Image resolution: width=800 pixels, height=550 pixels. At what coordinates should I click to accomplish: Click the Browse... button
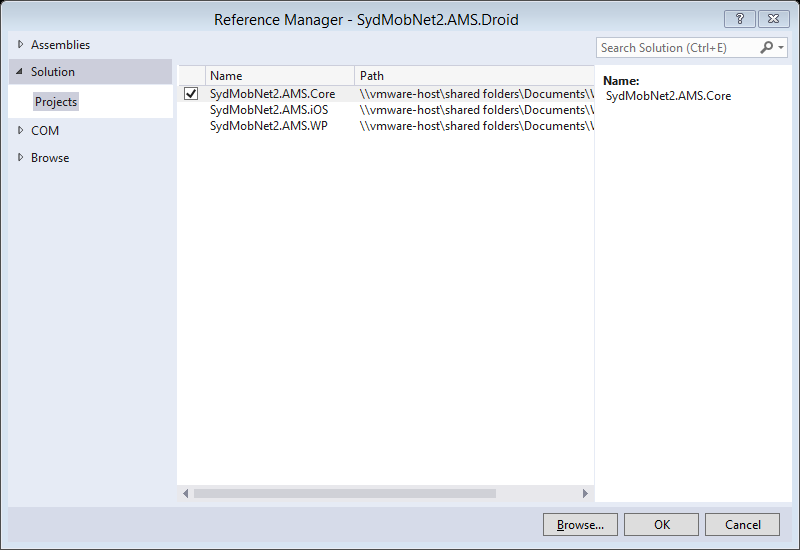tap(580, 524)
